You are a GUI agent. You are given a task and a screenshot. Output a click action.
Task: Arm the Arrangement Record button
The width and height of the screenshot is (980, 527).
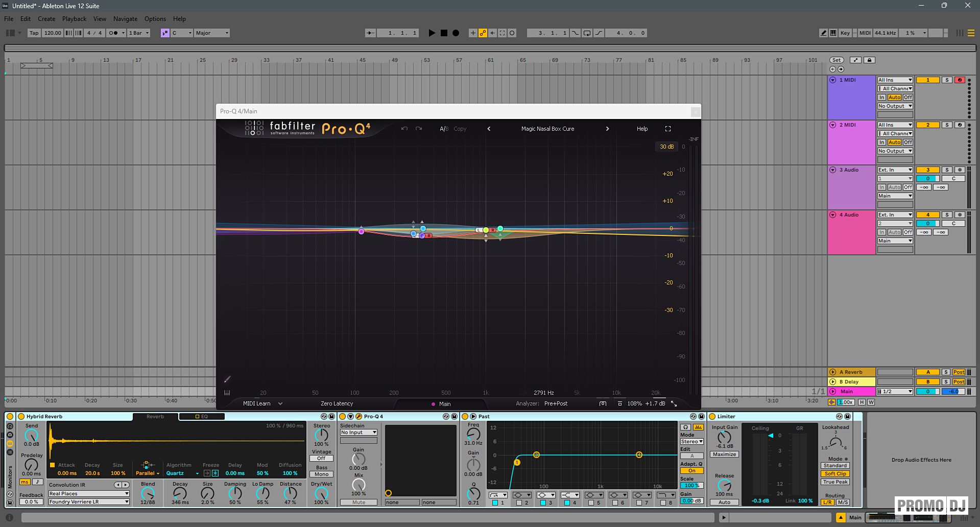(x=456, y=33)
